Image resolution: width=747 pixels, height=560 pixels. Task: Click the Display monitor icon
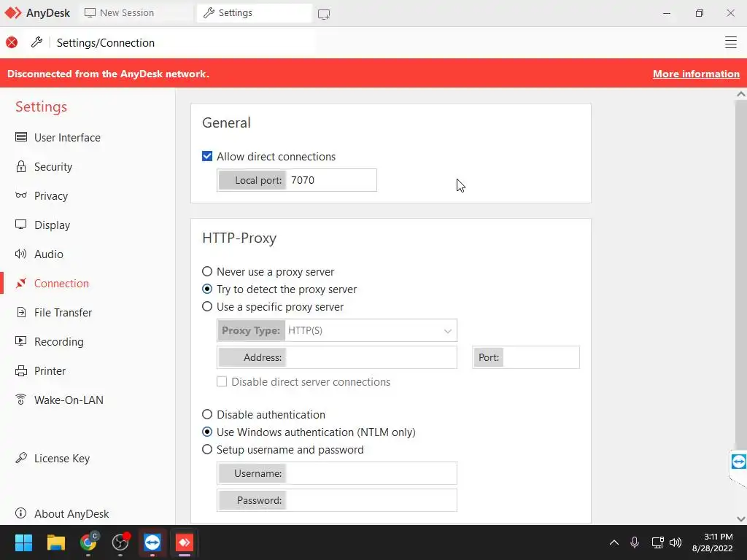21,225
